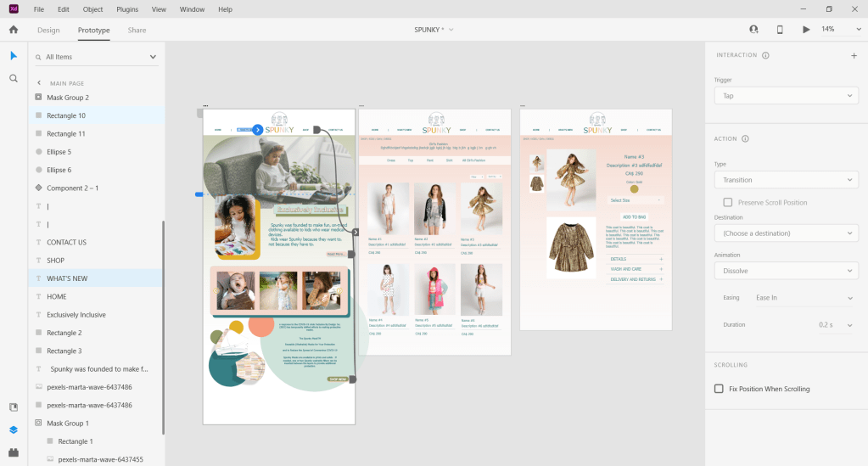Open the Animation Dissolve dropdown
This screenshot has height=466, width=868.
click(x=787, y=271)
